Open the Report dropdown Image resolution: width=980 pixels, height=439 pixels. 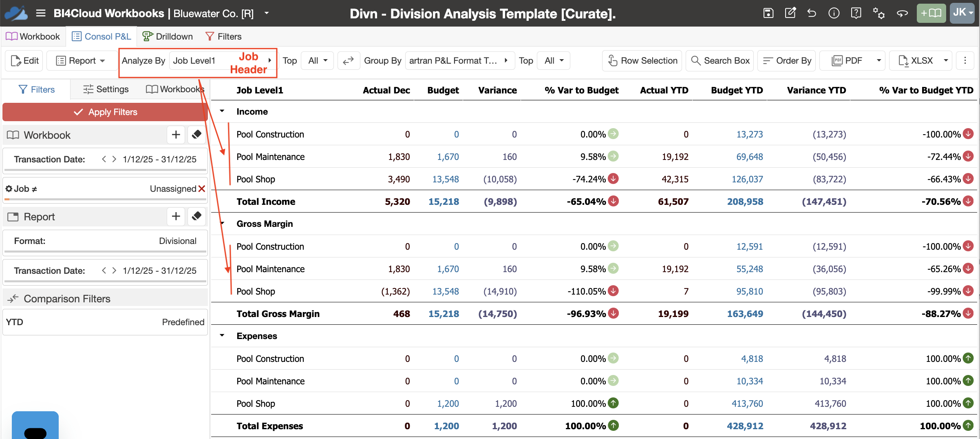pos(81,61)
